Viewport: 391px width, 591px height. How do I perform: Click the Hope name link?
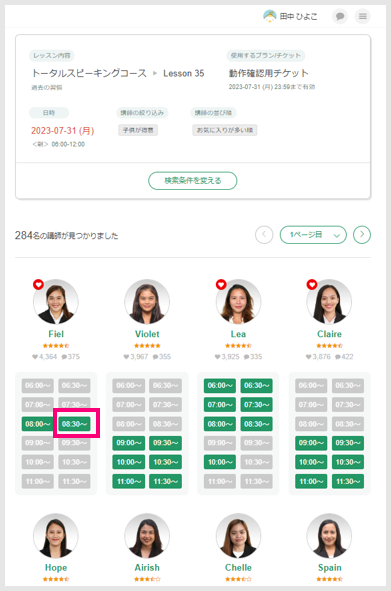56,568
